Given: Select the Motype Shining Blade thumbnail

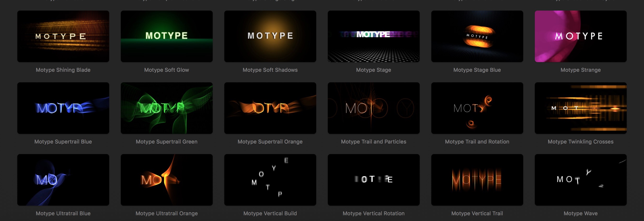Looking at the screenshot, I should (63, 36).
